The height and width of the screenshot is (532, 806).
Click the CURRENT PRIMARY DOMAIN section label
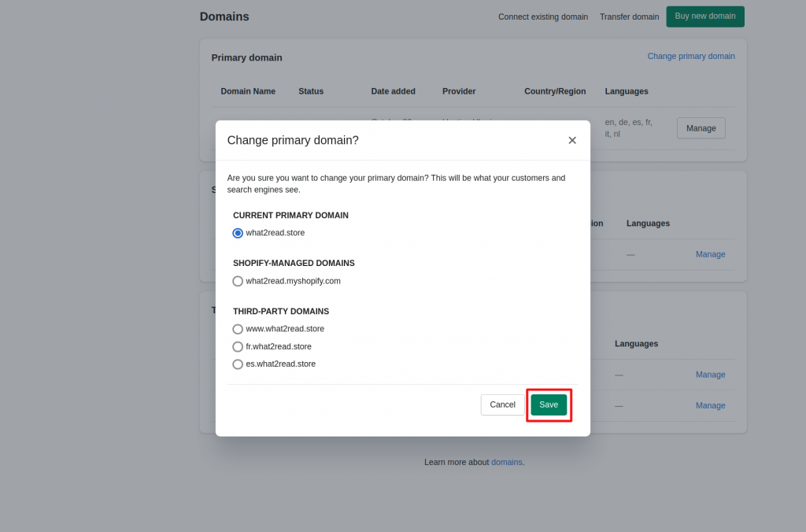click(x=290, y=216)
